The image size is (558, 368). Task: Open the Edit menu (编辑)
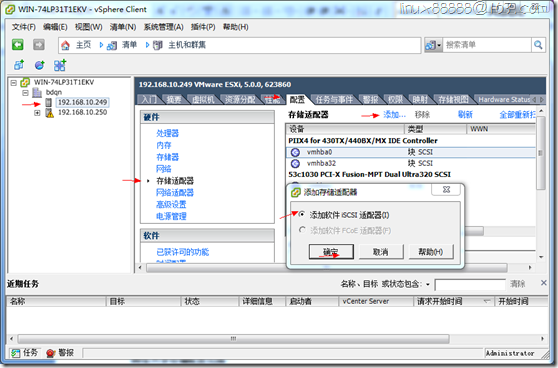(55, 27)
